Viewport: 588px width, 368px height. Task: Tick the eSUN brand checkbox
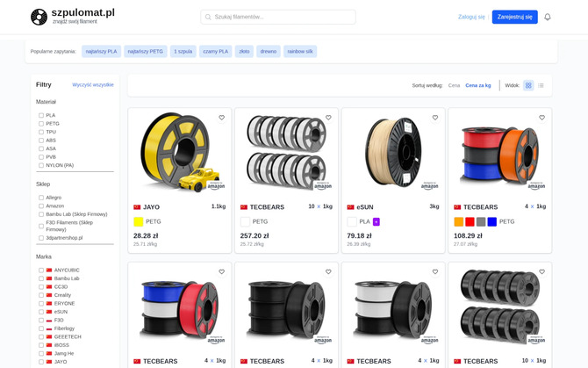tap(41, 312)
